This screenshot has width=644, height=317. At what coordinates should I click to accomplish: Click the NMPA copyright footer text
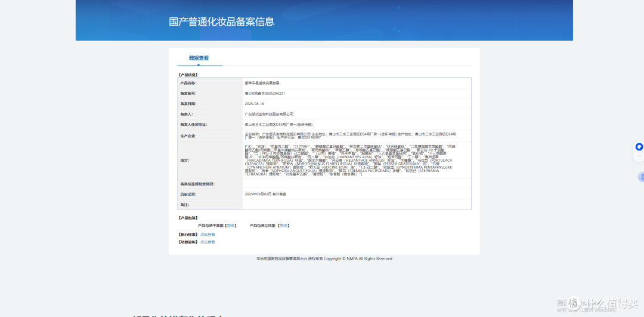[x=324, y=258]
